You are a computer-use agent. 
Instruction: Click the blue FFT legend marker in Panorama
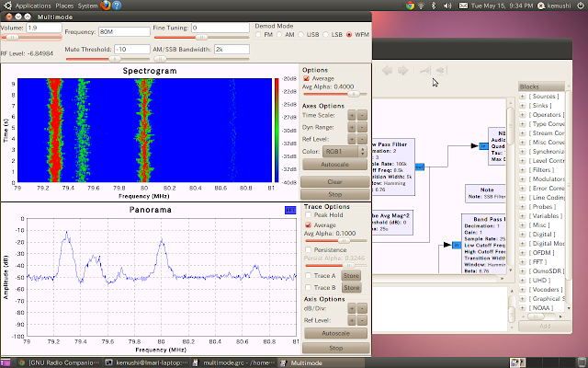[x=290, y=211]
